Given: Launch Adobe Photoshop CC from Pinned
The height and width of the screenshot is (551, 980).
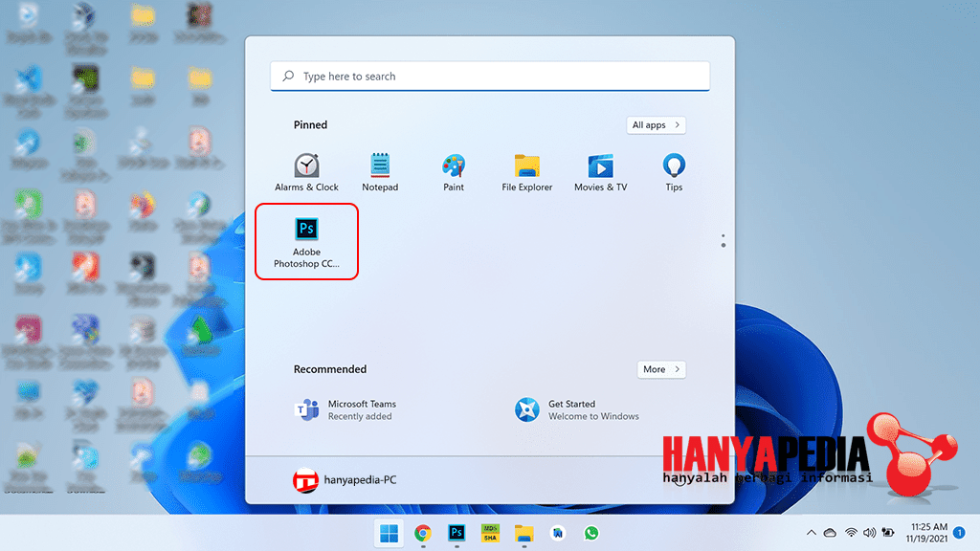Looking at the screenshot, I should [306, 242].
